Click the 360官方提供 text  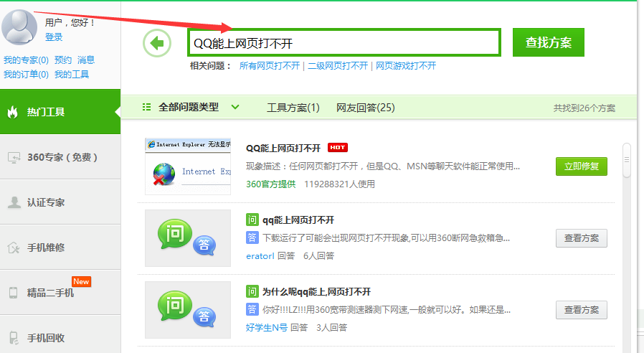click(270, 184)
